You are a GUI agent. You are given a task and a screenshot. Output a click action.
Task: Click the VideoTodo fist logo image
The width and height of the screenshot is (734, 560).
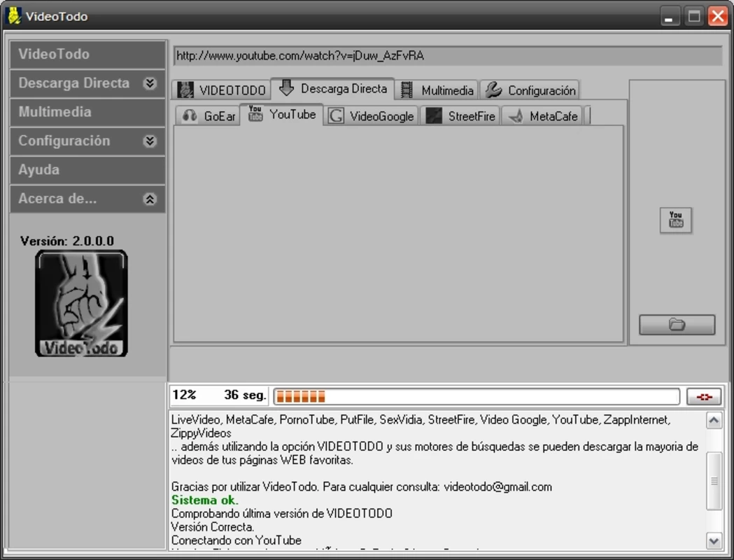click(x=81, y=303)
